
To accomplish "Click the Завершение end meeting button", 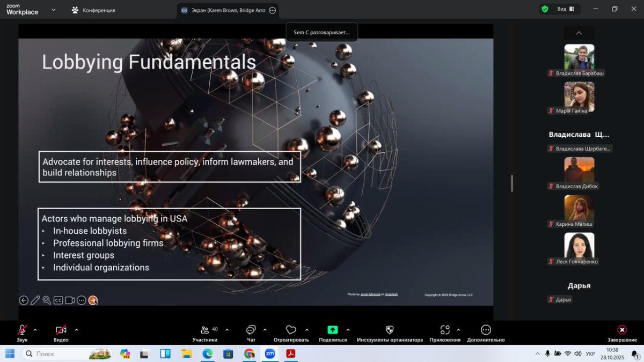I will tap(621, 333).
